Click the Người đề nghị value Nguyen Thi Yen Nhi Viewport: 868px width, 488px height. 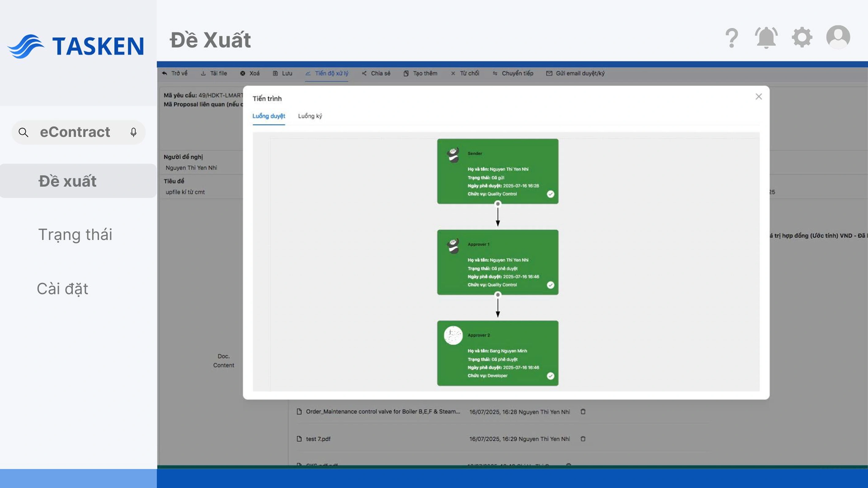[191, 168]
